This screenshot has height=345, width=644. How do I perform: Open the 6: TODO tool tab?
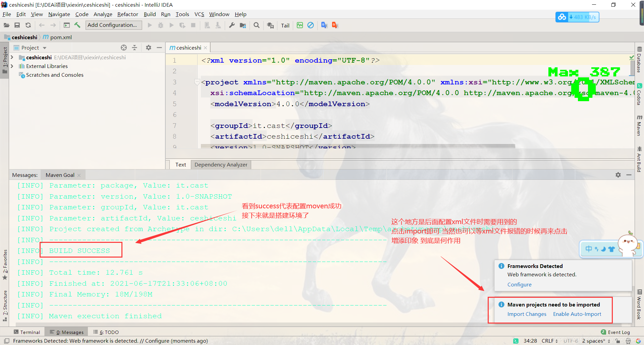(x=106, y=332)
